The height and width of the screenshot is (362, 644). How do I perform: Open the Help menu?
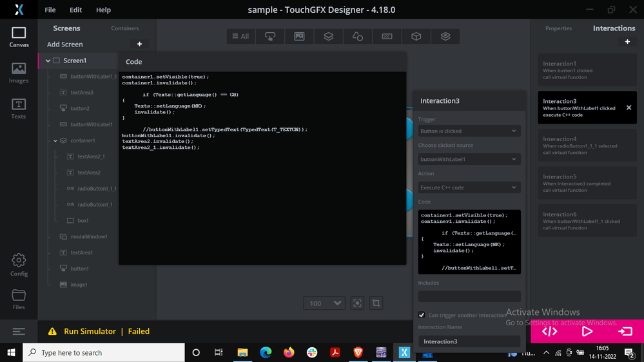(x=104, y=10)
